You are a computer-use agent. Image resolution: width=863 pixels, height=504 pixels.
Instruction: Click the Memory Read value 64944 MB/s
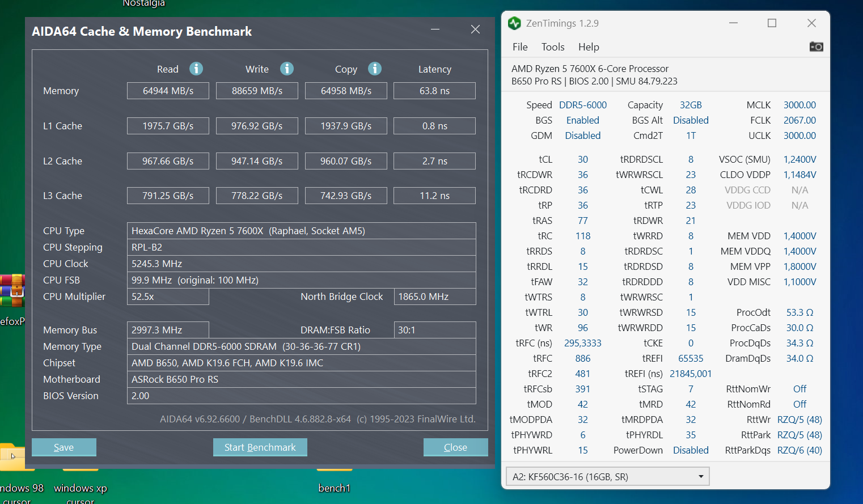click(168, 91)
